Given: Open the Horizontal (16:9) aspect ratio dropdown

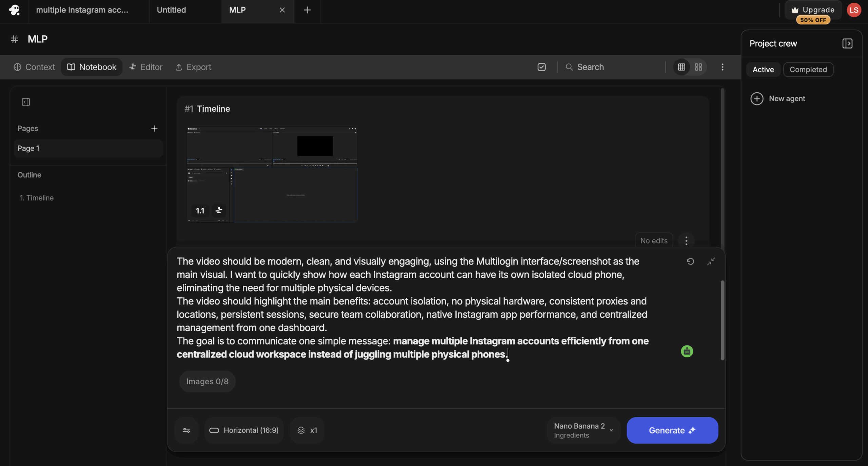Looking at the screenshot, I should point(244,430).
